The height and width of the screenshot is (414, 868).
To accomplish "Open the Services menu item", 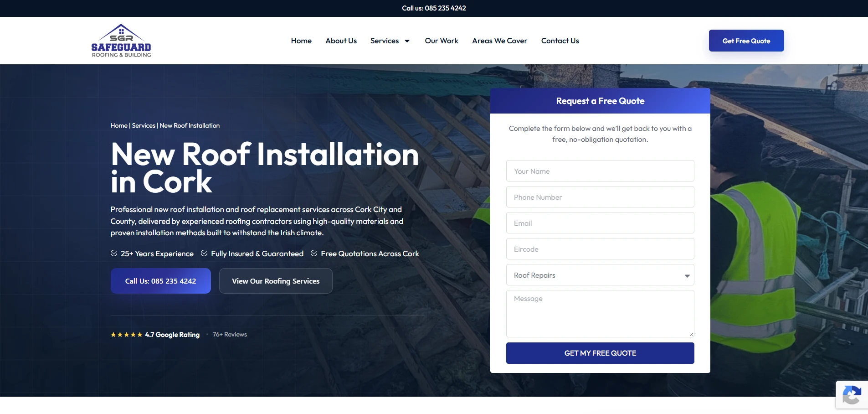I will (x=385, y=41).
